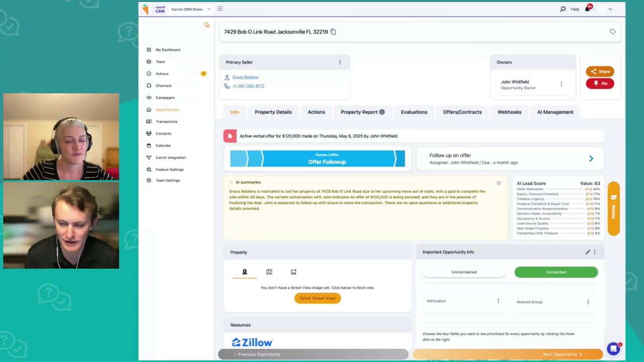Click the Property Report info icon
Image resolution: width=644 pixels, height=362 pixels.
pos(382,112)
